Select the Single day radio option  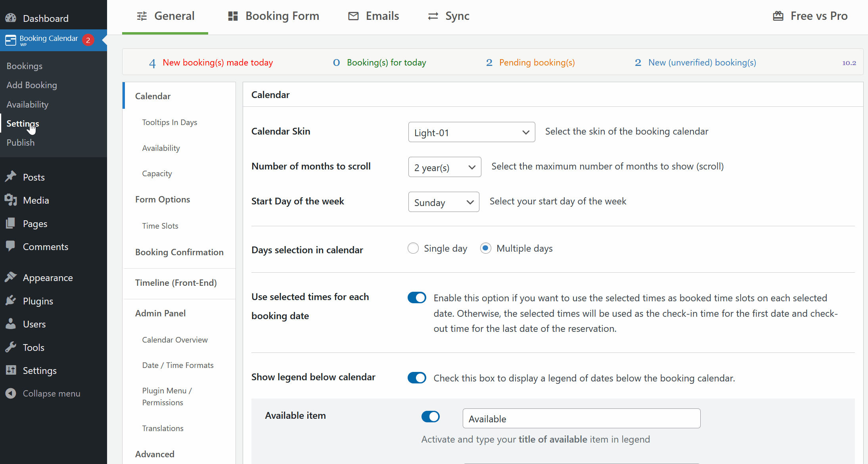tap(413, 248)
